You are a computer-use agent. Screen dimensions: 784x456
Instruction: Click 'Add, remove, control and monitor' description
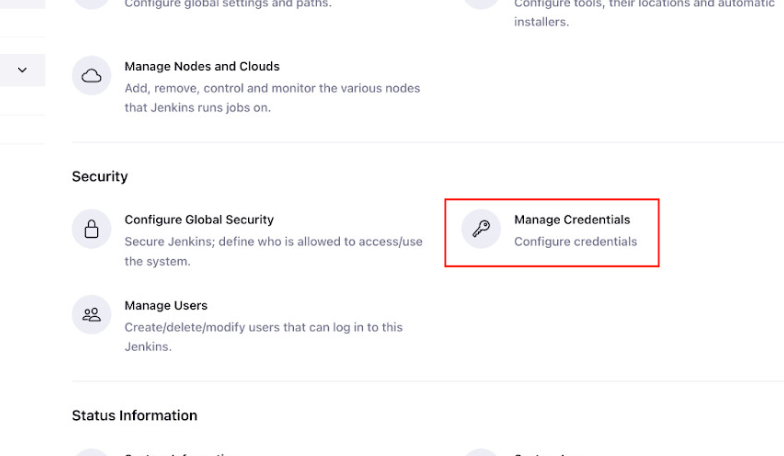click(272, 88)
